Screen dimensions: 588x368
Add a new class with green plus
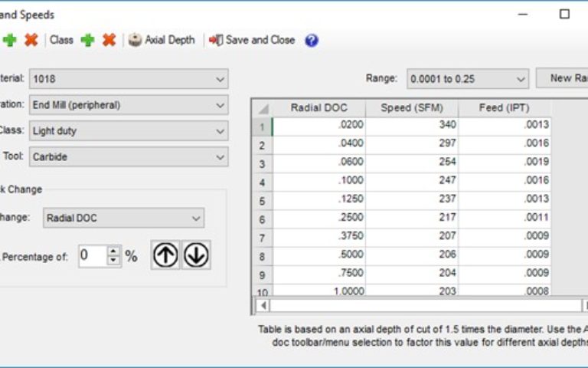click(x=88, y=40)
